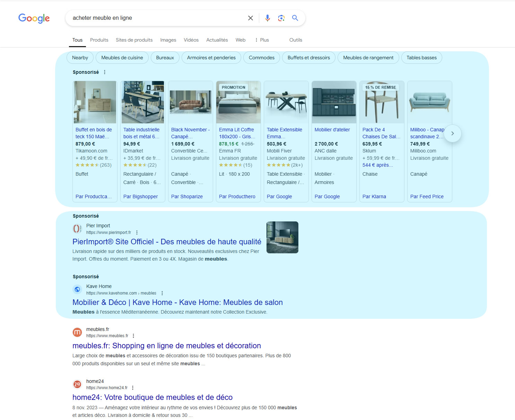The width and height of the screenshot is (515, 420).
Task: Select the Bureaux filter chip
Action: (x=165, y=58)
